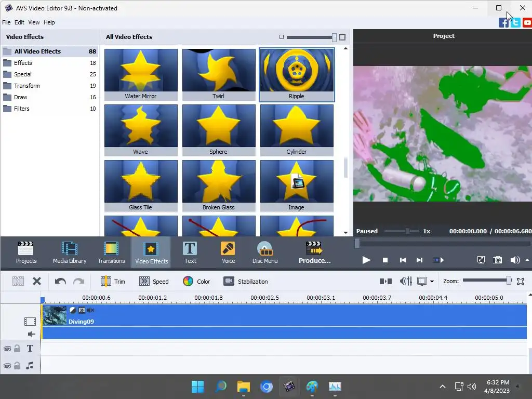Click the timeline view monitor icon
Image resolution: width=532 pixels, height=399 pixels.
click(422, 281)
